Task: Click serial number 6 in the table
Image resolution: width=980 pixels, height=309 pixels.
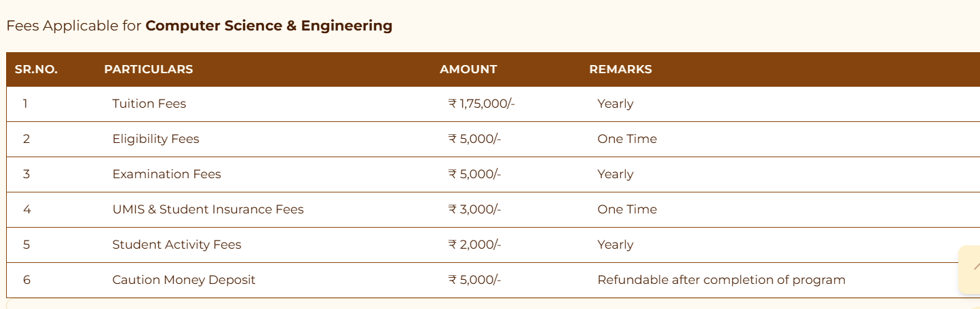Action: click(x=26, y=280)
